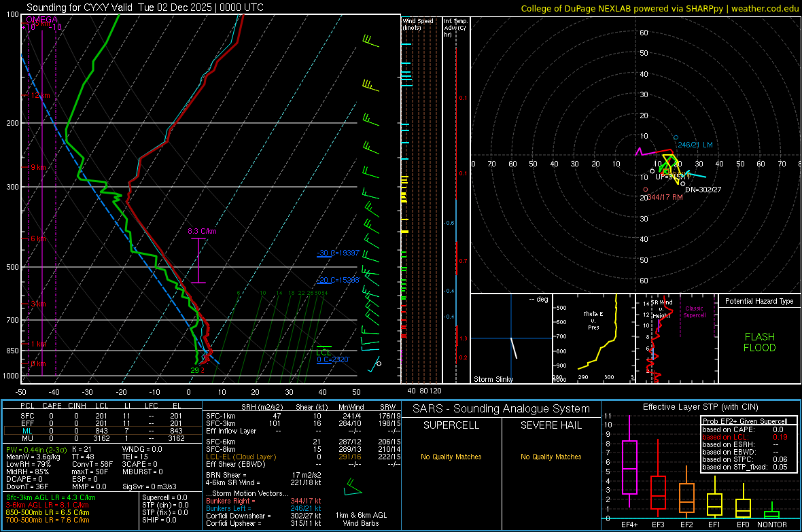802x532 pixels.
Task: Click the '344/17 RM' hodograph label
Action: [665, 197]
